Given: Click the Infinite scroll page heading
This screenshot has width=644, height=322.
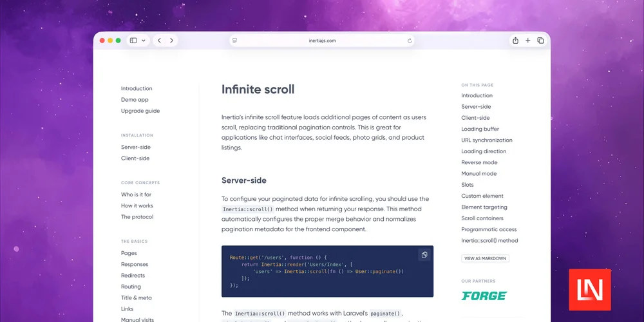Looking at the screenshot, I should [258, 90].
